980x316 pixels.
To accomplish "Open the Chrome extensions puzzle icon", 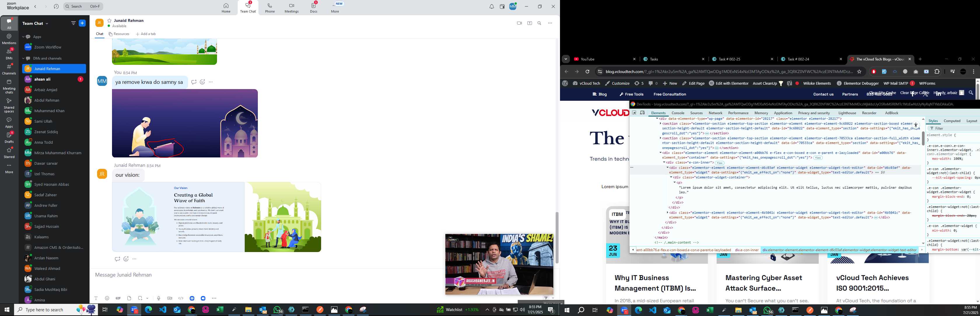I will pos(937,72).
